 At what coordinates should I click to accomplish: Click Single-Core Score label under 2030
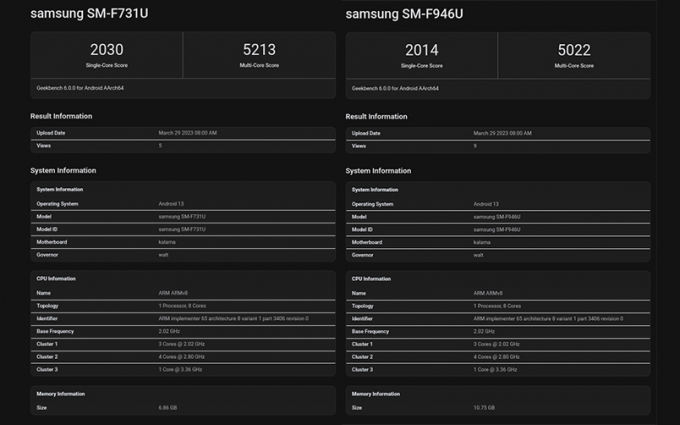click(107, 65)
